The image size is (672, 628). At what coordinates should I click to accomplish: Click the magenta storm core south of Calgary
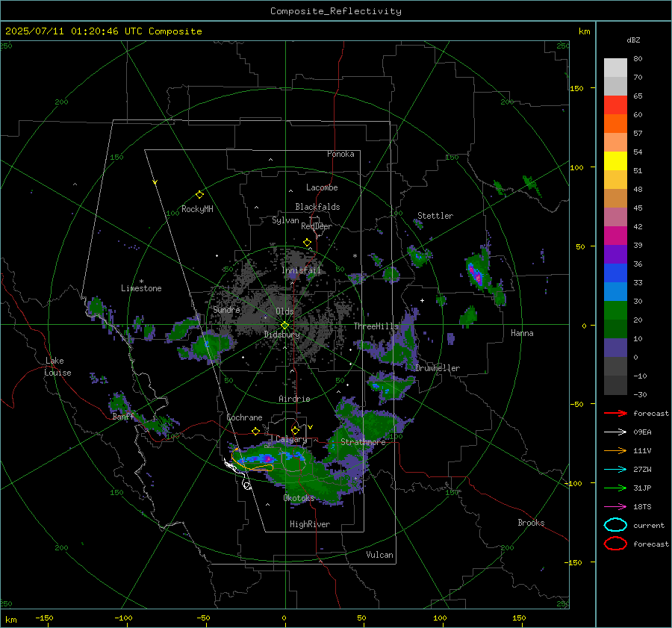coord(269,459)
